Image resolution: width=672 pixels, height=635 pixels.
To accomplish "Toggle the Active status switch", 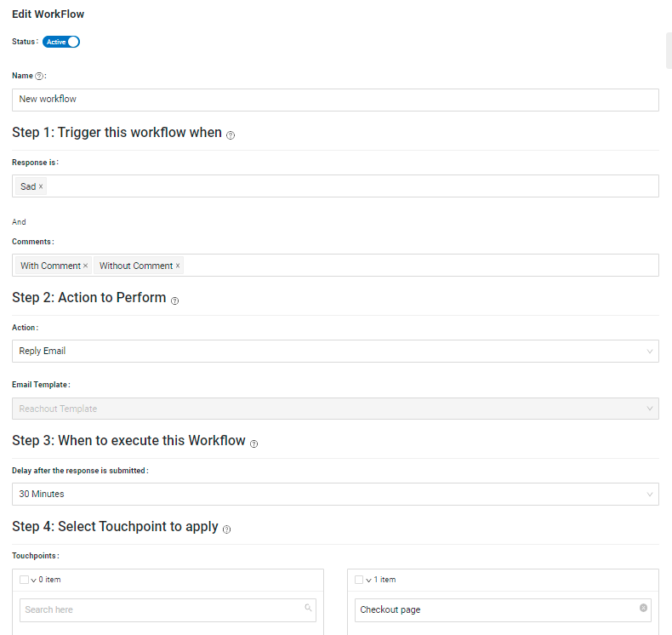I will pos(61,42).
